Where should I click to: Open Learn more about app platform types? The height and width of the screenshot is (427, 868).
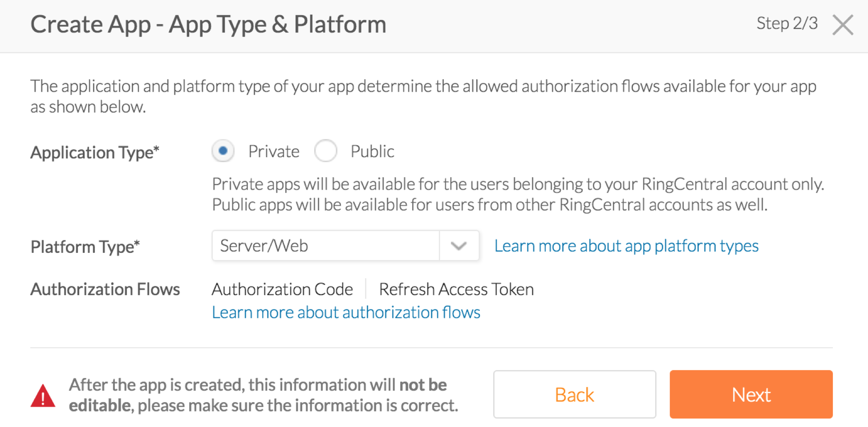[626, 246]
